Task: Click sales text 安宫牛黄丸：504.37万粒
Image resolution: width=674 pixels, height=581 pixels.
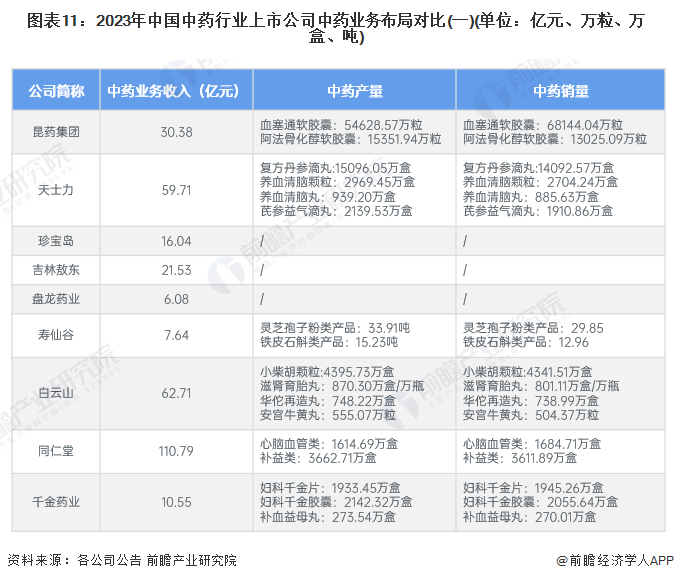Action: [x=531, y=415]
